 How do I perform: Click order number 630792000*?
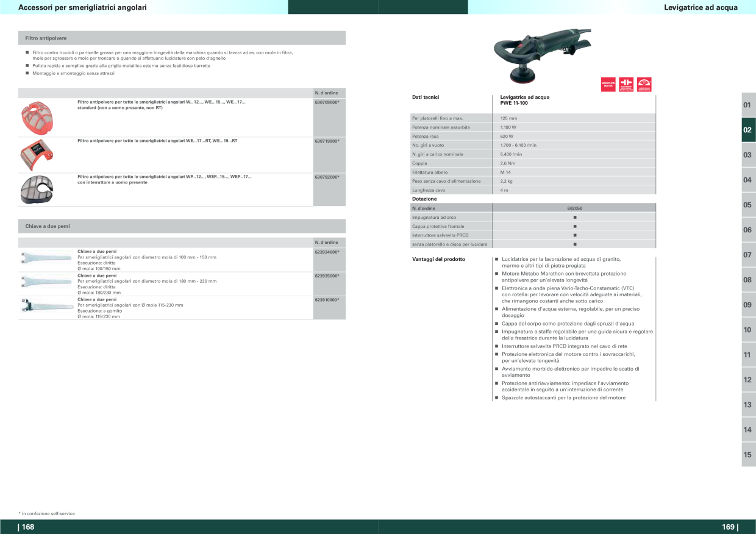click(327, 177)
